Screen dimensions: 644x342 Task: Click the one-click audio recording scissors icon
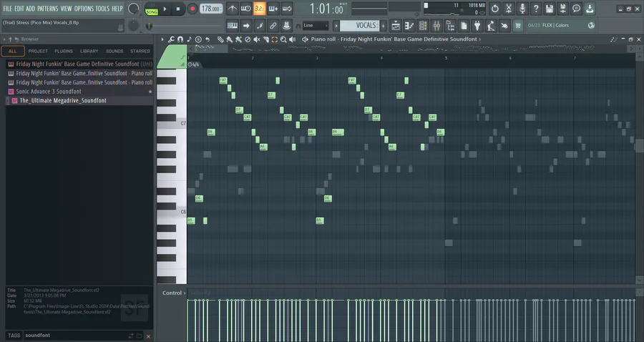tap(509, 8)
